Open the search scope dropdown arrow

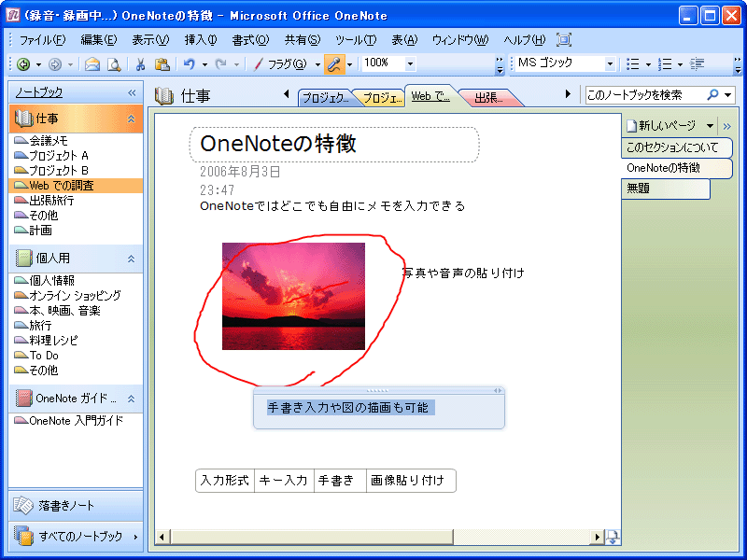pyautogui.click(x=728, y=95)
